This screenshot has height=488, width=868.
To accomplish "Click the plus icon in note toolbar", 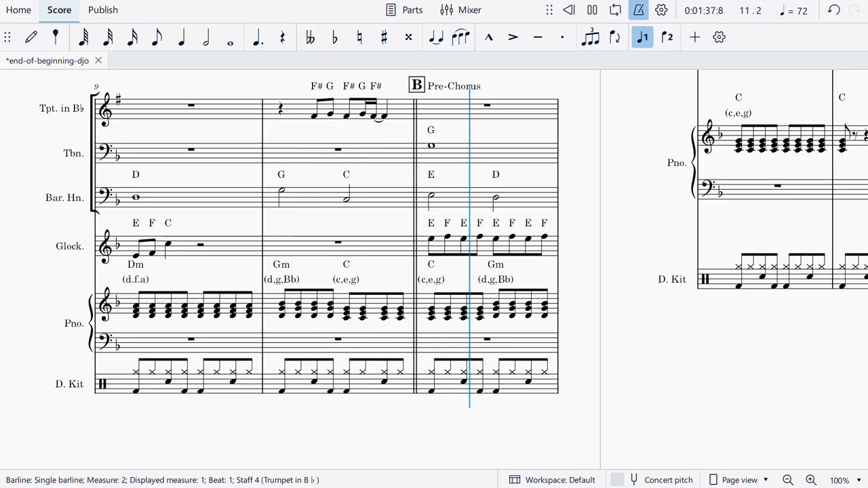I will coord(694,37).
